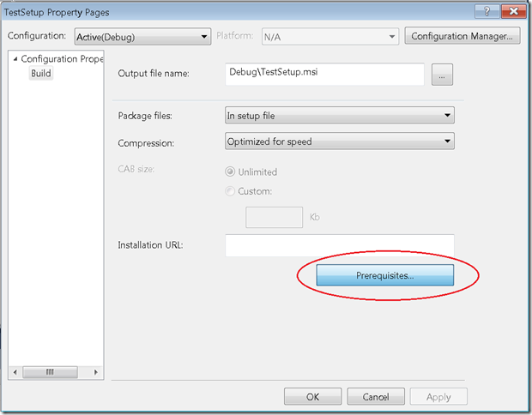Screen dimensions: 532x415
Task: Browse for output file with ellipsis button
Action: click(x=442, y=75)
